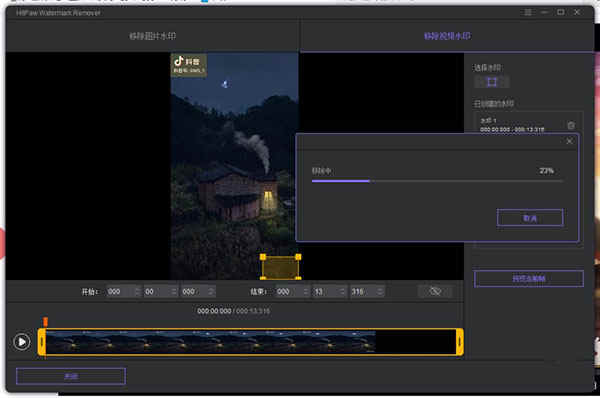The height and width of the screenshot is (398, 600).
Task: Play the video preview
Action: 22,342
